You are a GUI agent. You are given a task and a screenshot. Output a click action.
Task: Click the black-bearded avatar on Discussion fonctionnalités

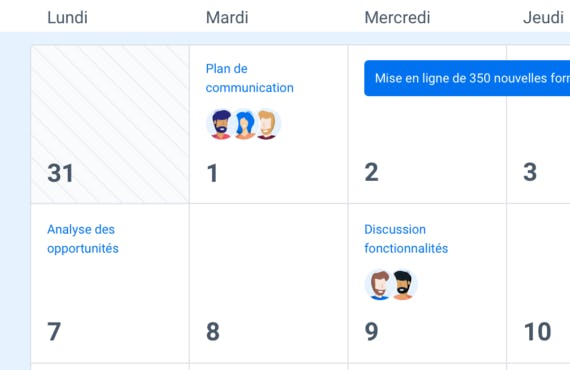404,285
